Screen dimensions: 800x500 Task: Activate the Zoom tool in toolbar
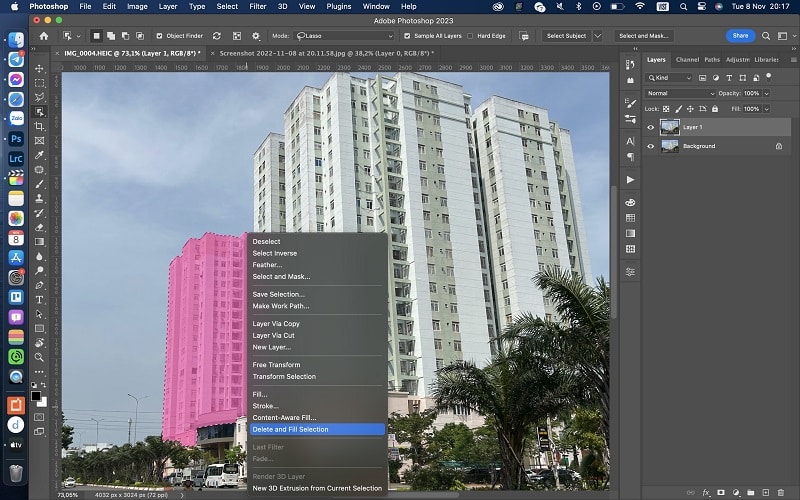point(40,356)
